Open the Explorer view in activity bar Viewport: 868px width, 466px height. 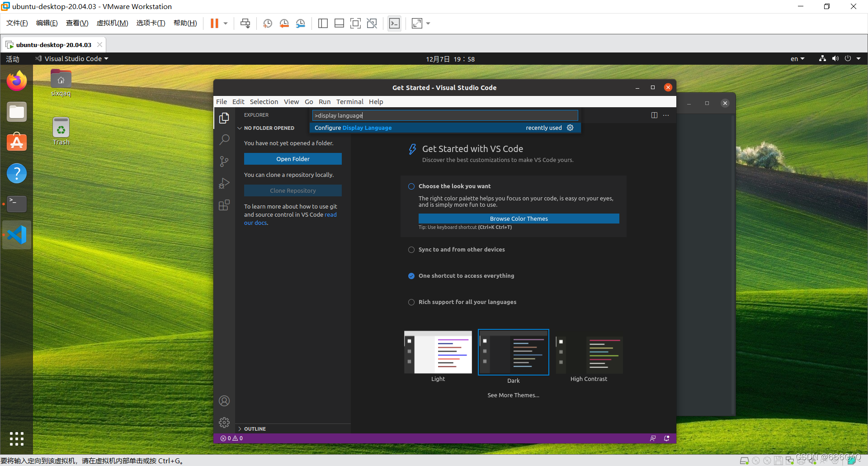(x=224, y=118)
